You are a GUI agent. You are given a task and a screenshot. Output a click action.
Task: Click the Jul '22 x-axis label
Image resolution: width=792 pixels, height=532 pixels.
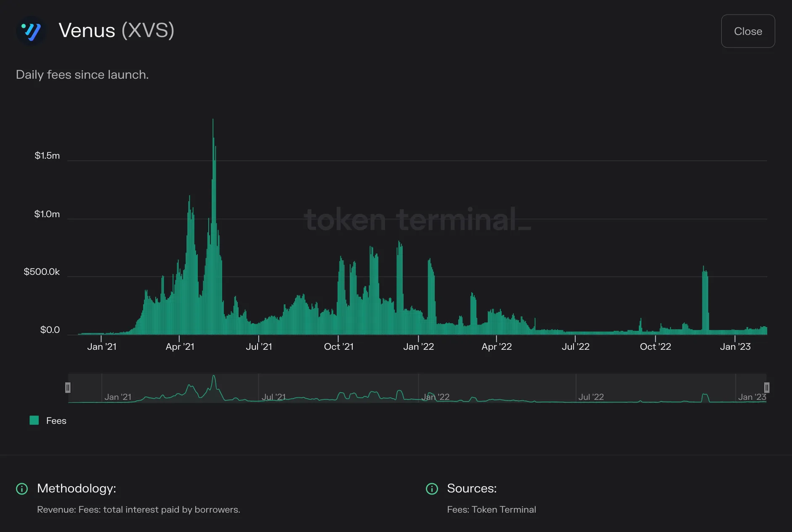pyautogui.click(x=575, y=347)
